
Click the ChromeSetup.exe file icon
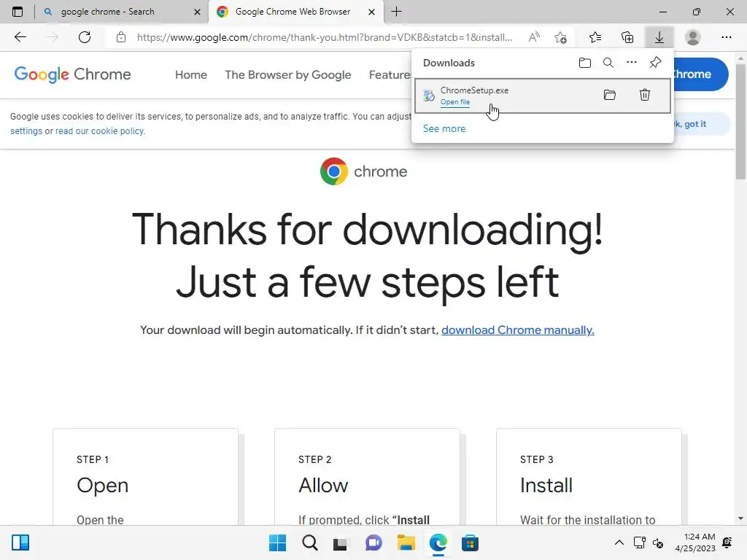(429, 96)
